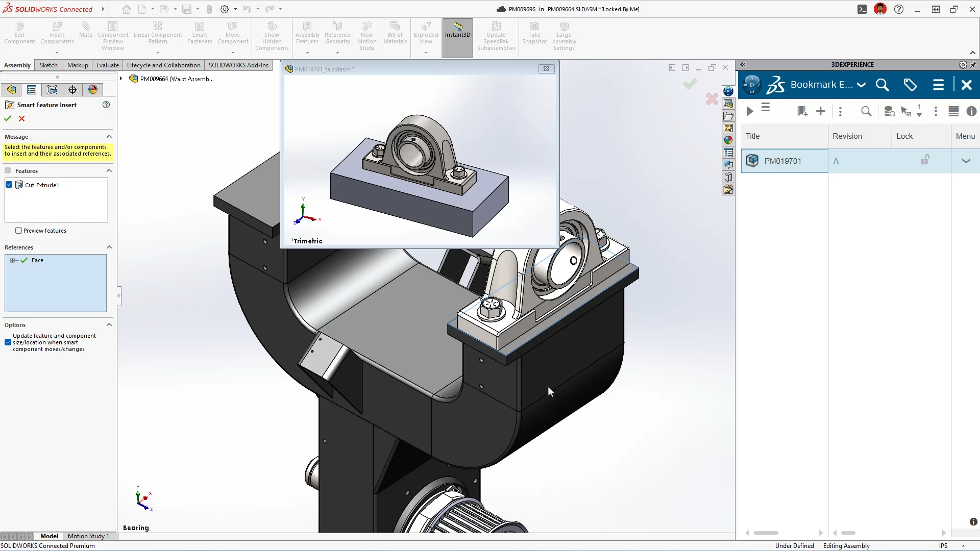Expand the PM009664 Waist Assembly tree node
The width and height of the screenshot is (980, 551).
[x=121, y=79]
